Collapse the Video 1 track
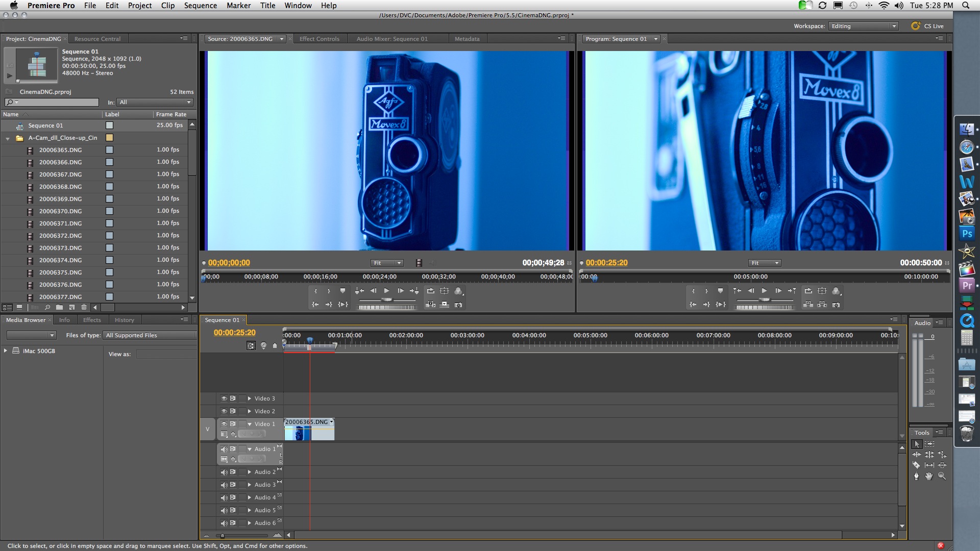This screenshot has height=551, width=980. (250, 424)
